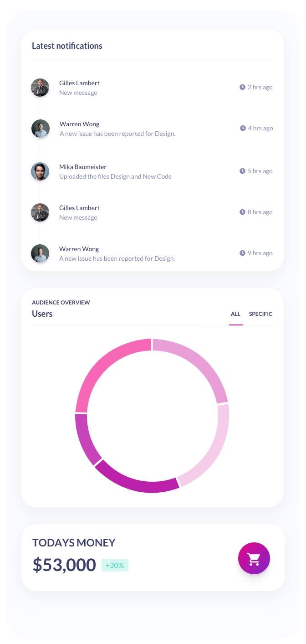306x644 pixels.
Task: Click the clock icon beside 8 hrs ago
Action: 243,212
